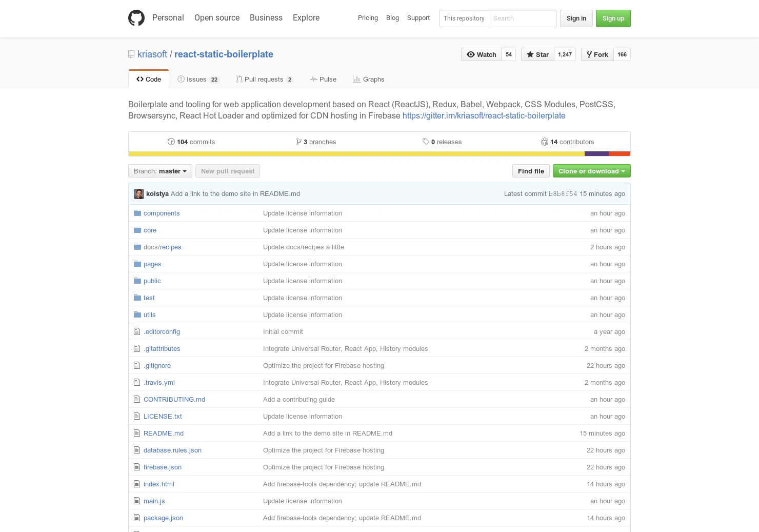Open the Branch: master dropdown
The image size is (759, 532).
159,171
